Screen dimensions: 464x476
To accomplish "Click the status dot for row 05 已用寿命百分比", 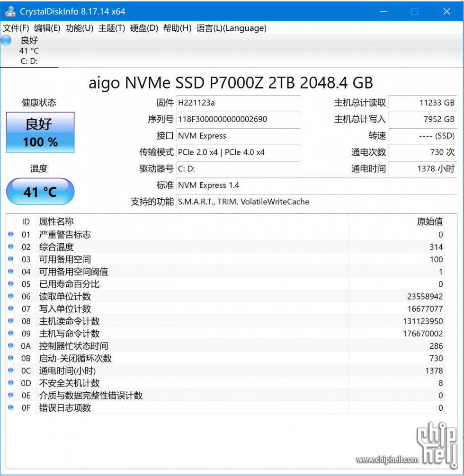I will (10, 283).
